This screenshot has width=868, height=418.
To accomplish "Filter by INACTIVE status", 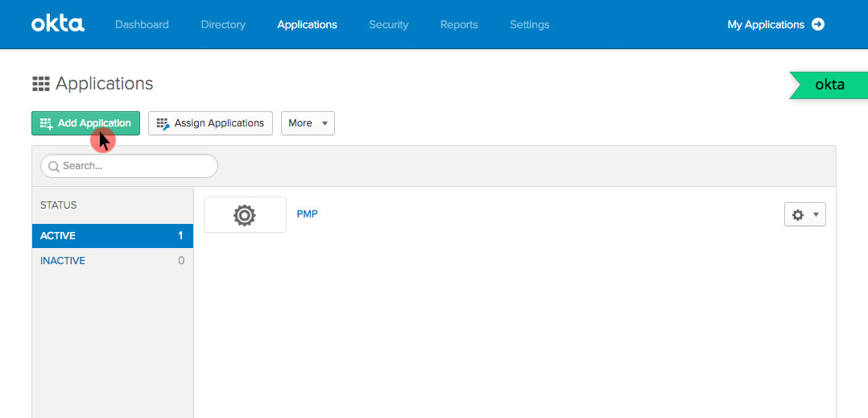I will pyautogui.click(x=113, y=261).
